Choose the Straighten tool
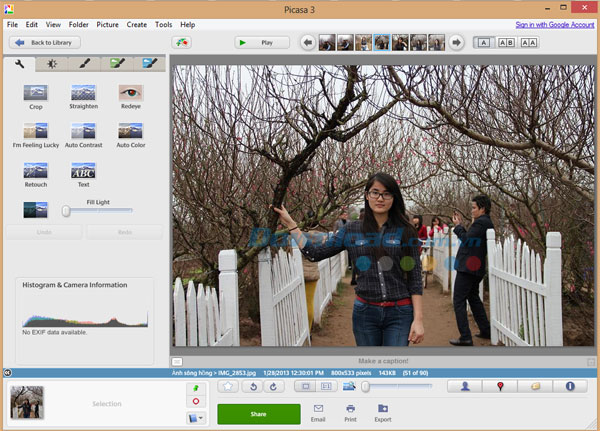This screenshot has width=600, height=431. point(83,92)
